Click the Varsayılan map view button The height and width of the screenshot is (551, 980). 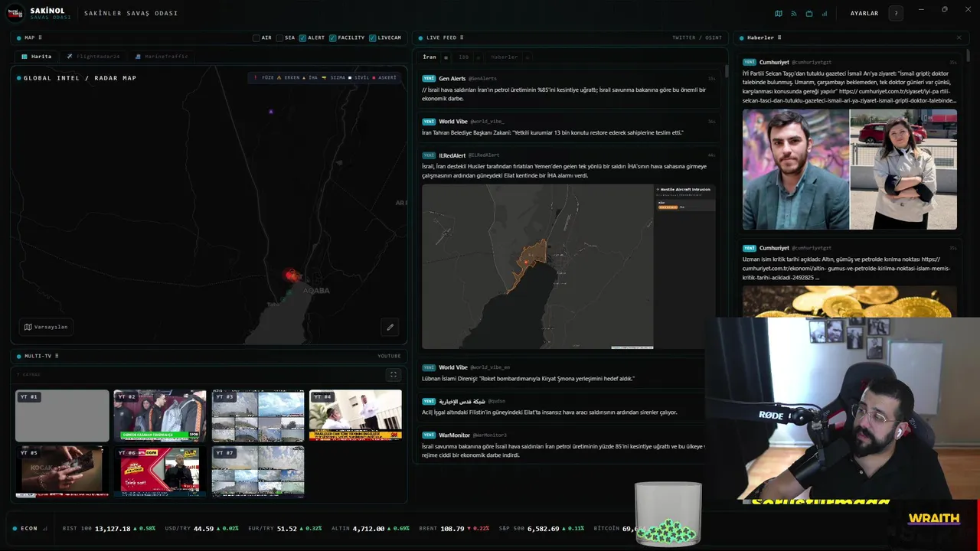pyautogui.click(x=46, y=327)
